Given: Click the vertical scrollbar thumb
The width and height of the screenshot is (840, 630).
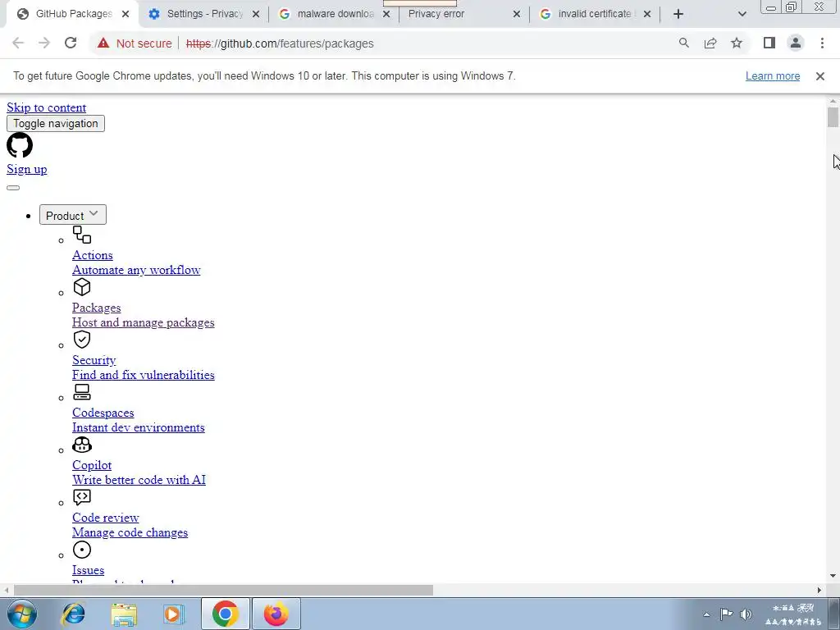Looking at the screenshot, I should (x=833, y=117).
